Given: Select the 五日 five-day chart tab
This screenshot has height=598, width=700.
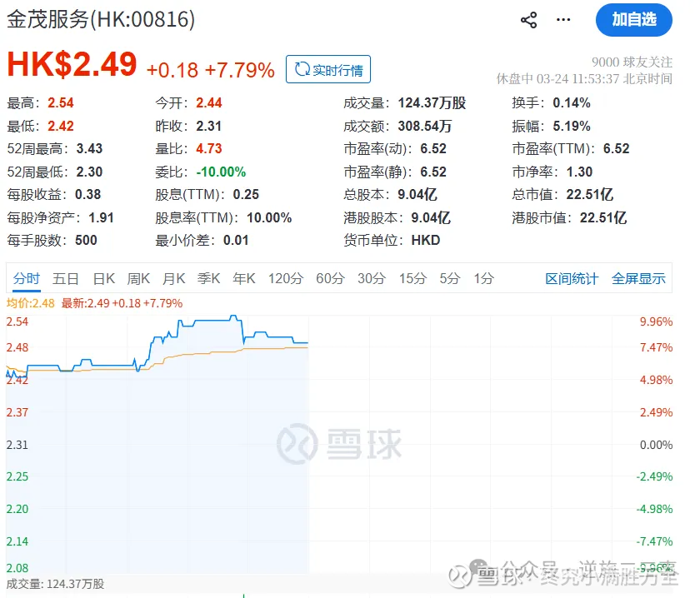Looking at the screenshot, I should tap(66, 279).
